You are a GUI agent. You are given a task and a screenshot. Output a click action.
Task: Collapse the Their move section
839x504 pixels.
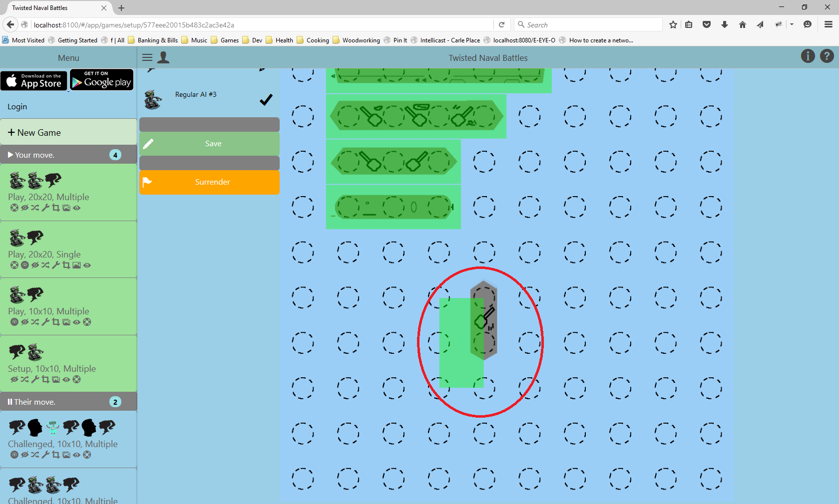pos(68,402)
